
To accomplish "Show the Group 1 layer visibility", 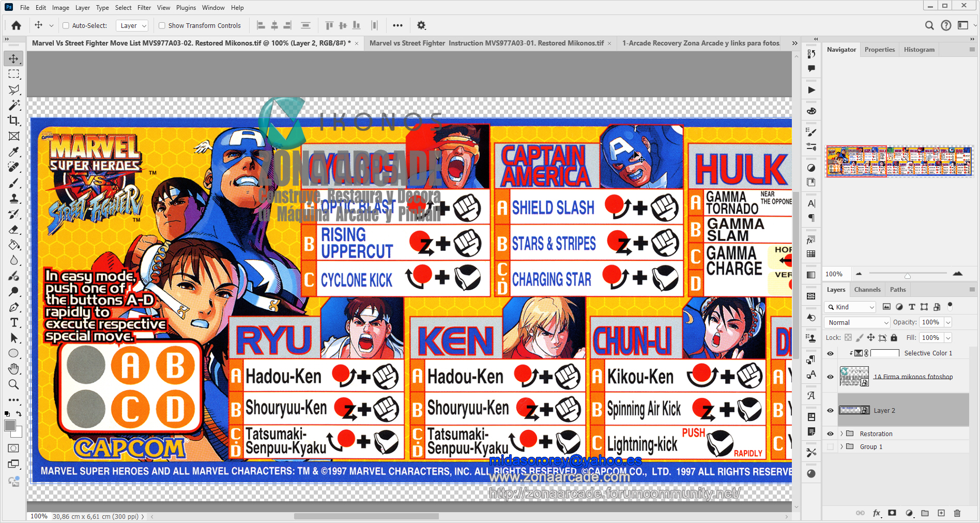I will (x=830, y=446).
